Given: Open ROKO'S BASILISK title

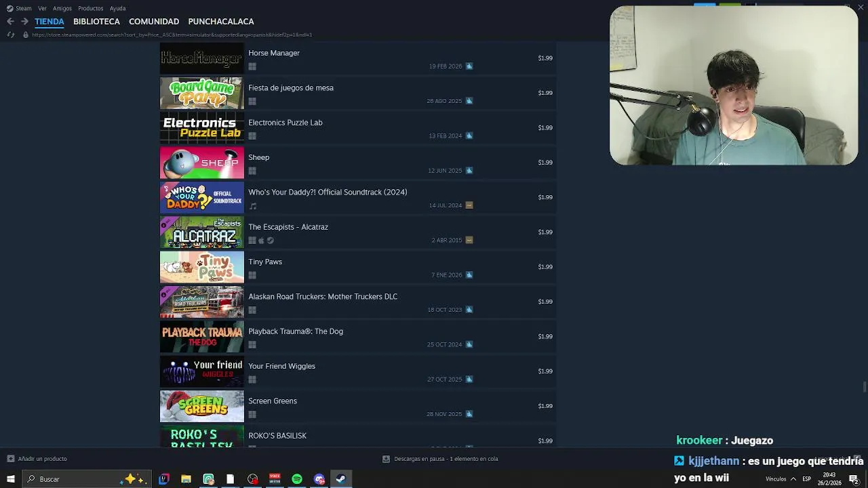Looking at the screenshot, I should point(277,436).
